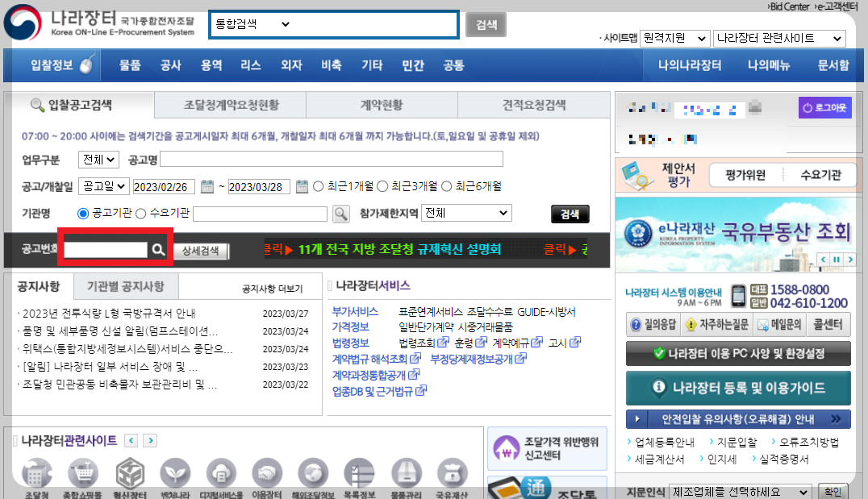Switch to 견적요청검색 tab
Viewport: 868px width, 499px height.
pos(534,105)
